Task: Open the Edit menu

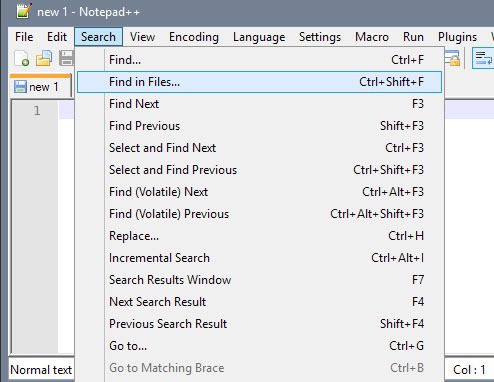Action: 57,37
